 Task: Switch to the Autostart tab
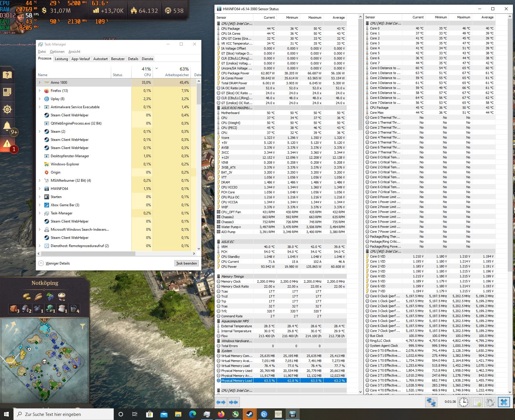click(100, 59)
